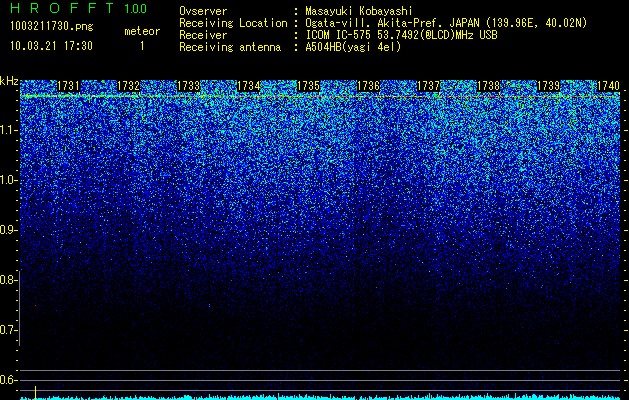Click the Receiving antenna label
Image resolution: width=629 pixels, height=400 pixels.
(230, 47)
